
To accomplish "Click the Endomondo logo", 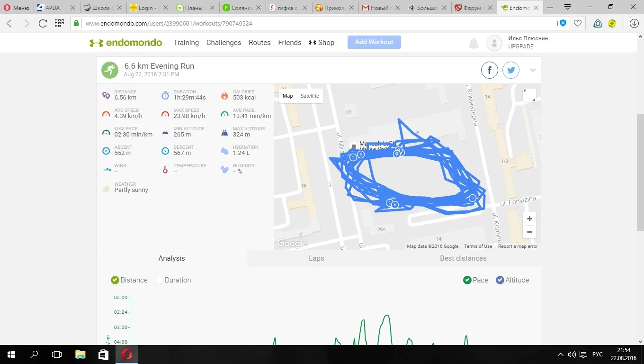I will point(125,43).
